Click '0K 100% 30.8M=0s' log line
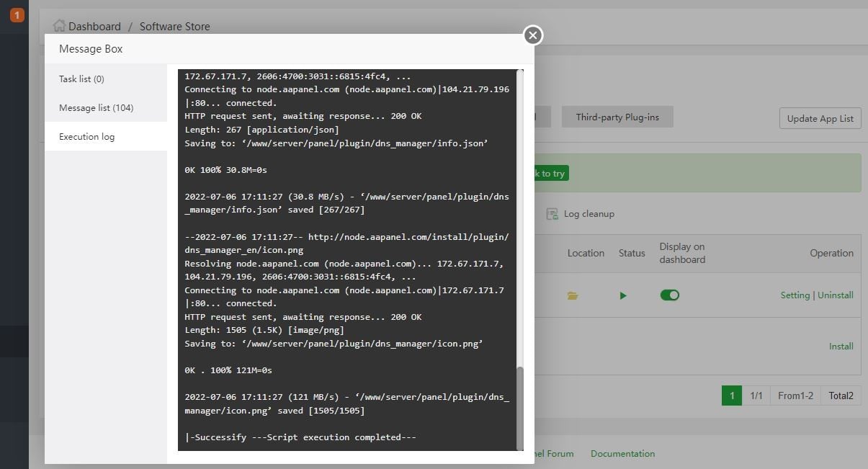 point(225,170)
